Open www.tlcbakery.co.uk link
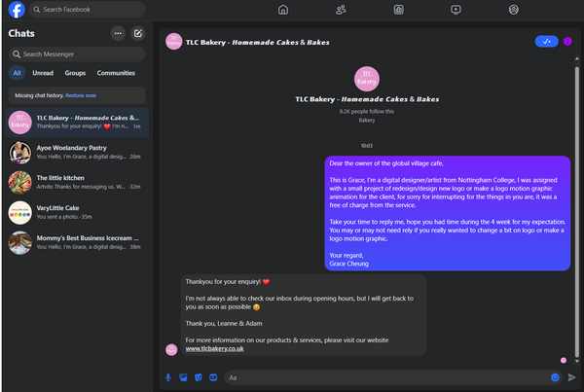Viewport: 584px width, 392px height. coord(214,349)
